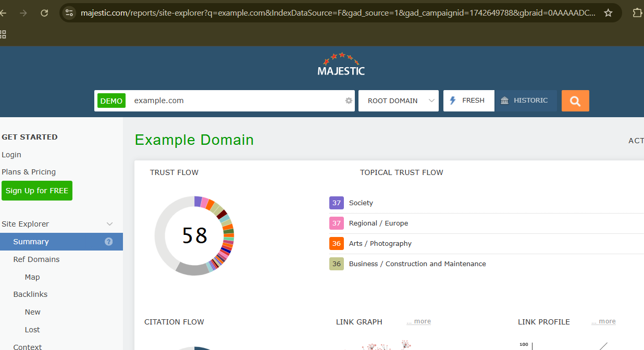Click the olive Business / Construction swatch
Screen dimensions: 644x350
point(337,264)
